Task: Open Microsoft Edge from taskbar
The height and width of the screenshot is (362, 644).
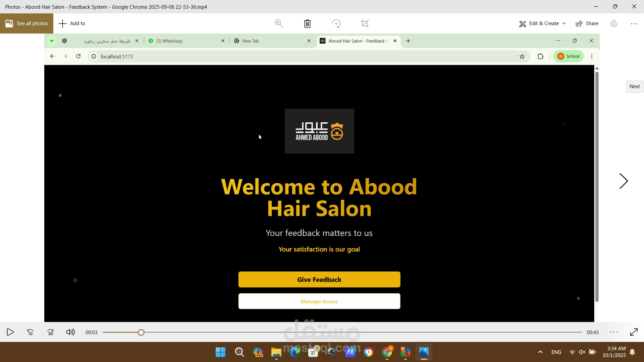Action: tap(295, 352)
